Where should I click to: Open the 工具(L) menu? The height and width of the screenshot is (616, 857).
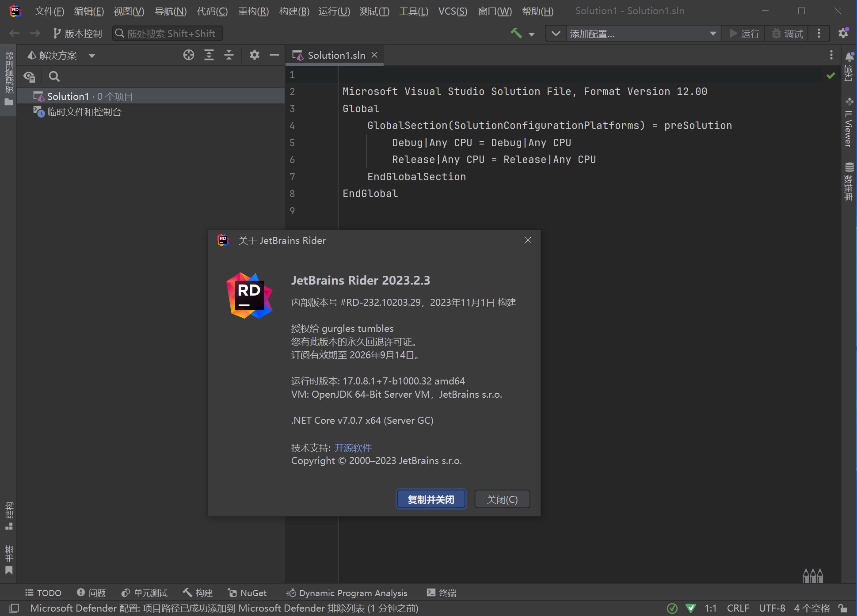pos(414,11)
